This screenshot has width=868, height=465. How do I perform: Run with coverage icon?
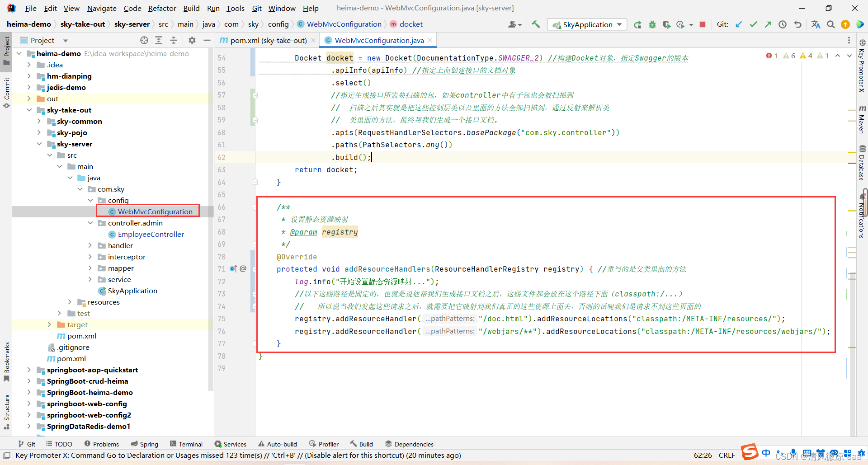[666, 24]
